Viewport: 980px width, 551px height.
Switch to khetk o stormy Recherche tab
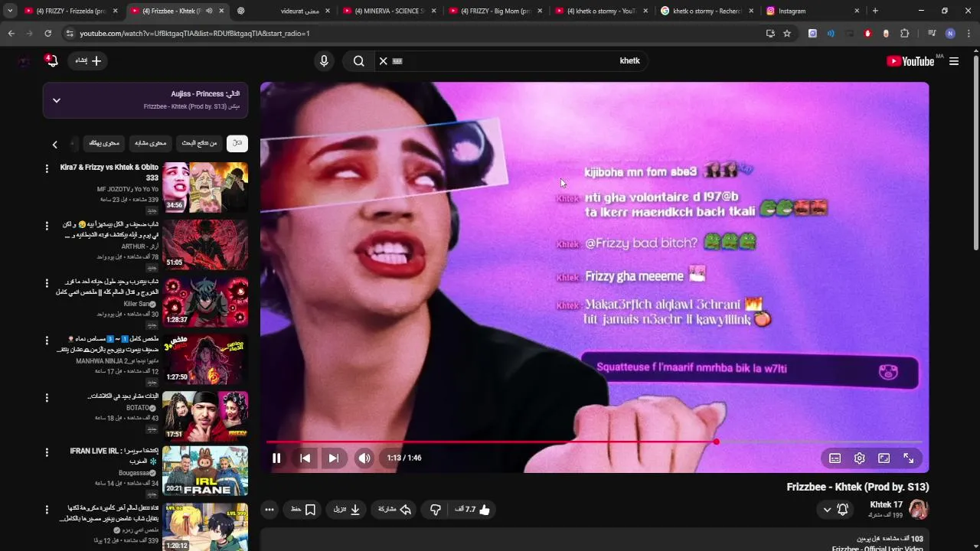coord(706,11)
